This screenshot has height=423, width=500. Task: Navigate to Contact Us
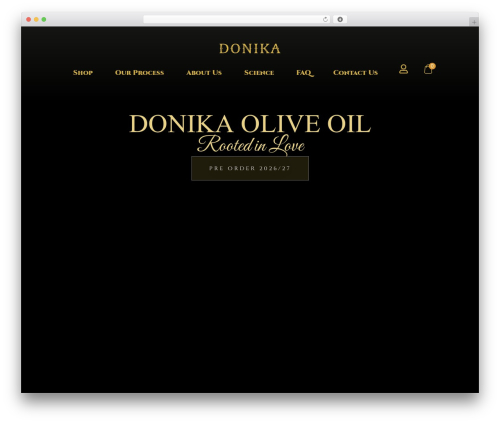coord(355,73)
